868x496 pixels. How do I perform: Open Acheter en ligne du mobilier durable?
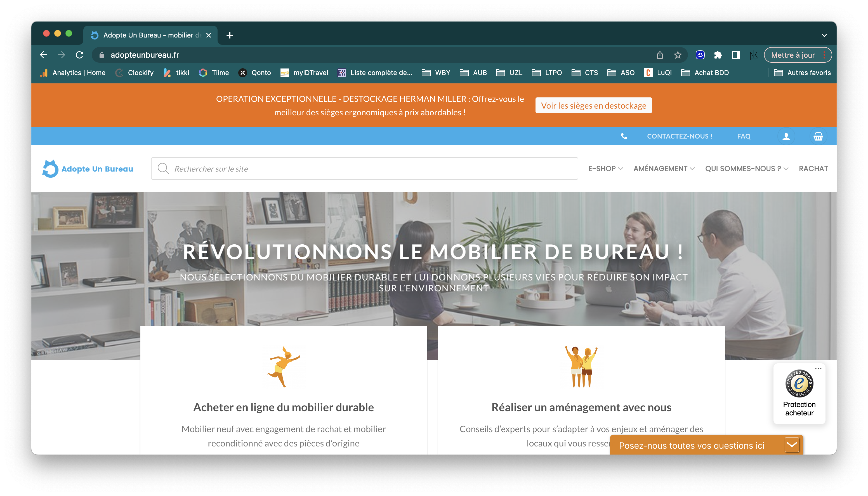(x=284, y=407)
